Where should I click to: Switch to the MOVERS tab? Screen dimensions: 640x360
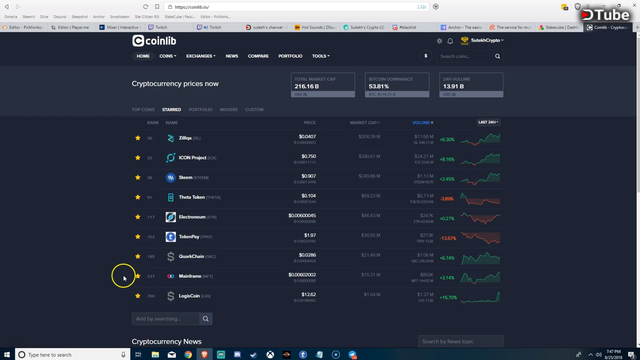pyautogui.click(x=229, y=110)
